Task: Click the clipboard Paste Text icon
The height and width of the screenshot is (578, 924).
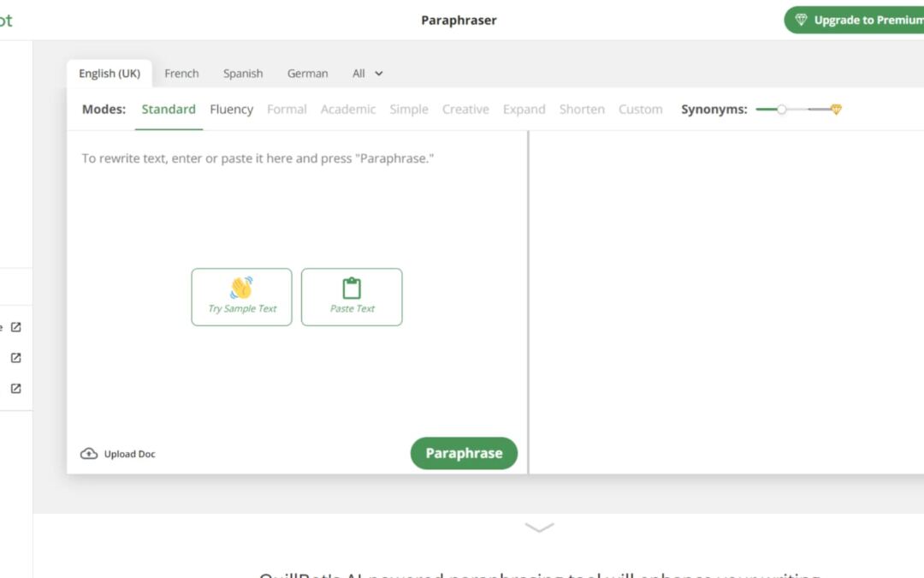Action: [x=352, y=288]
